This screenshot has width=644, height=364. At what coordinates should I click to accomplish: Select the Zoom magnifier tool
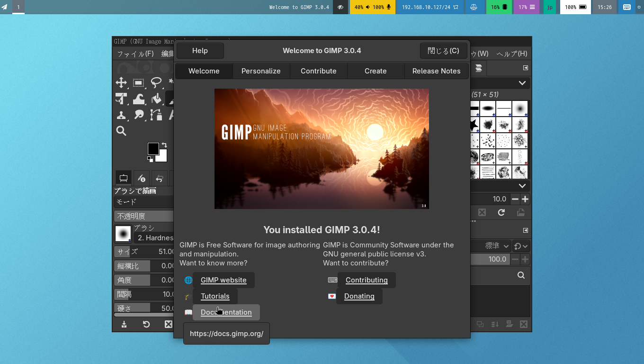121,131
